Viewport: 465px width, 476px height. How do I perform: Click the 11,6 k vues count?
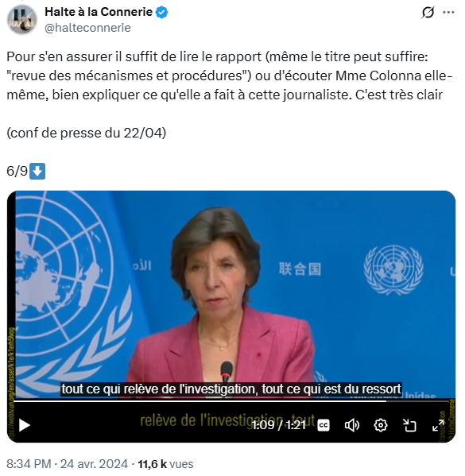(x=165, y=464)
